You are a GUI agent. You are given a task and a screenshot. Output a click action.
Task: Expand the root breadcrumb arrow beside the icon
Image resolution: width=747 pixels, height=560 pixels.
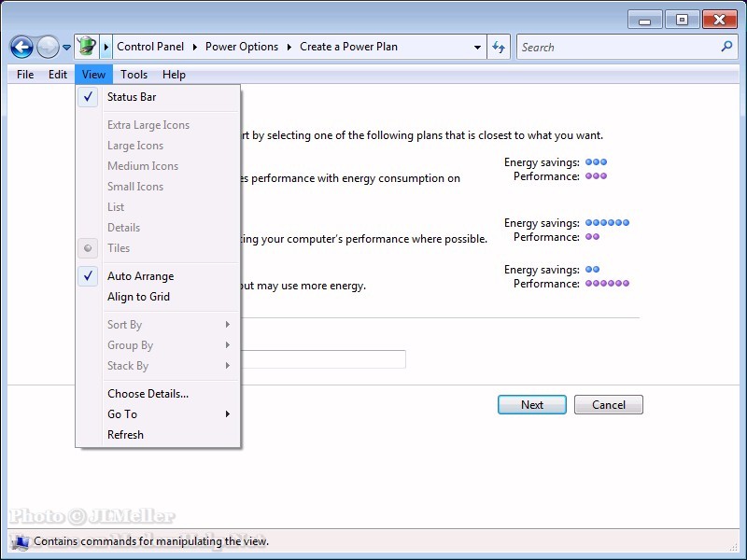click(x=106, y=47)
